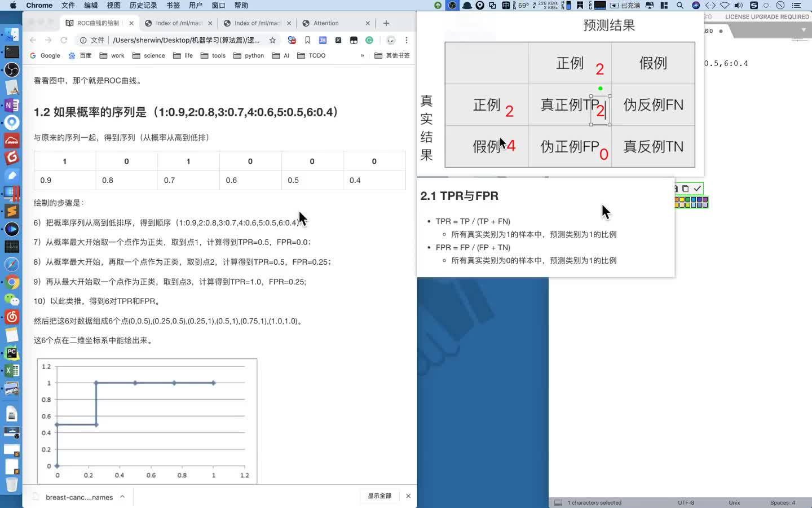Click the bookmark ribbon extension icon
The image size is (812, 508).
[307, 40]
